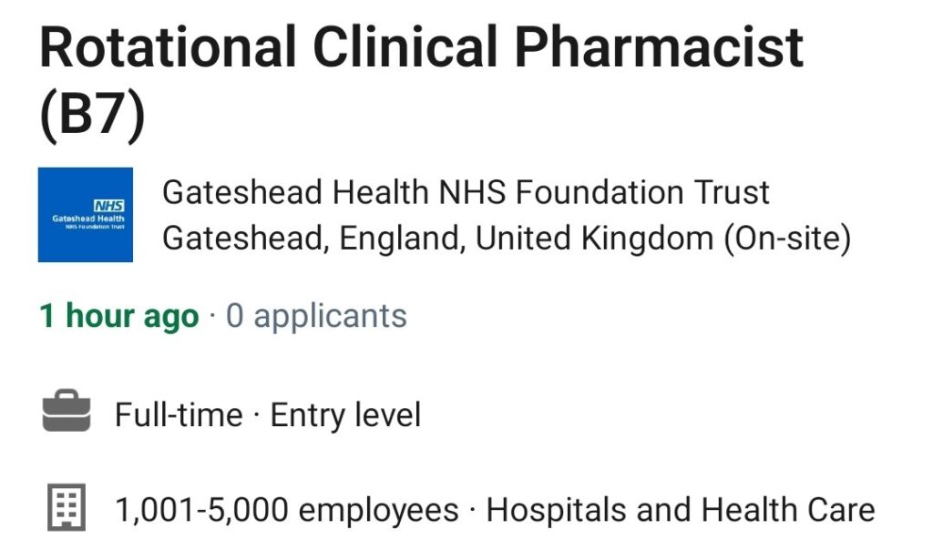Click the 1,001-5,000 employees text
Image resolution: width=933 pixels, height=560 pixels.
(x=287, y=510)
